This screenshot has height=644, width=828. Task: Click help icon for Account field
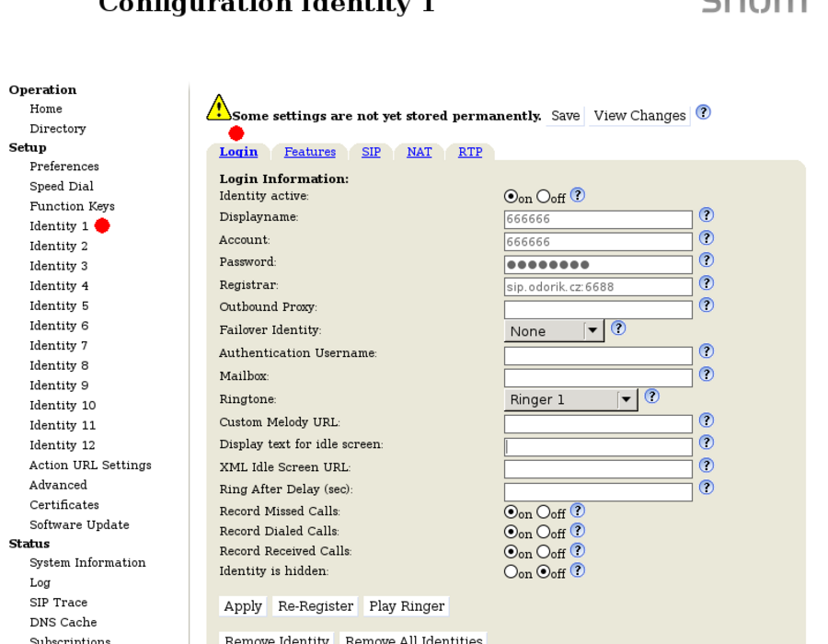(707, 238)
